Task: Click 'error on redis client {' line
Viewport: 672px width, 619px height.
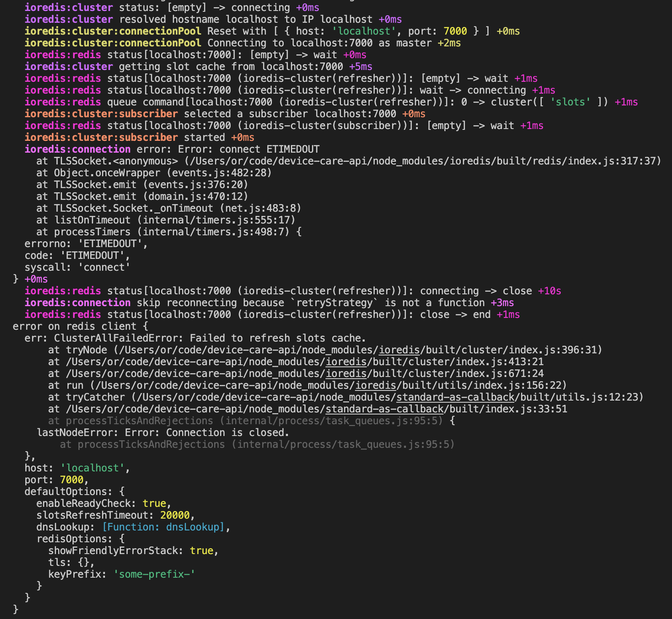Action: tap(81, 326)
